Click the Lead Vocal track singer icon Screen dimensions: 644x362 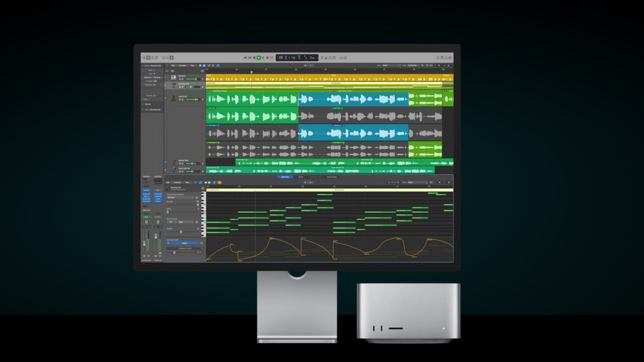coord(174,98)
